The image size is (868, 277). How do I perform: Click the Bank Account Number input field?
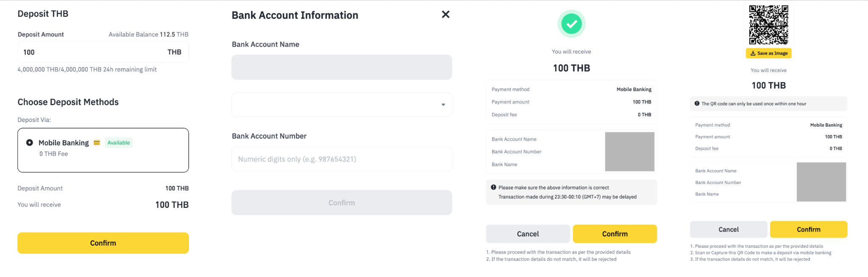[x=341, y=159]
